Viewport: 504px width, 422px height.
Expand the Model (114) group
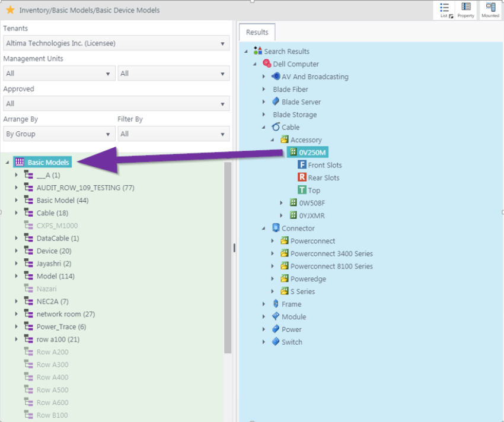[17, 275]
